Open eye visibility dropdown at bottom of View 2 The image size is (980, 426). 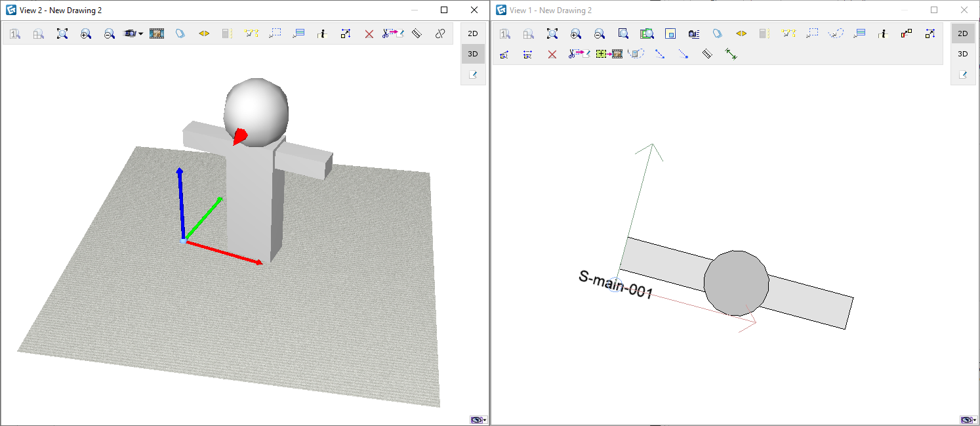479,420
